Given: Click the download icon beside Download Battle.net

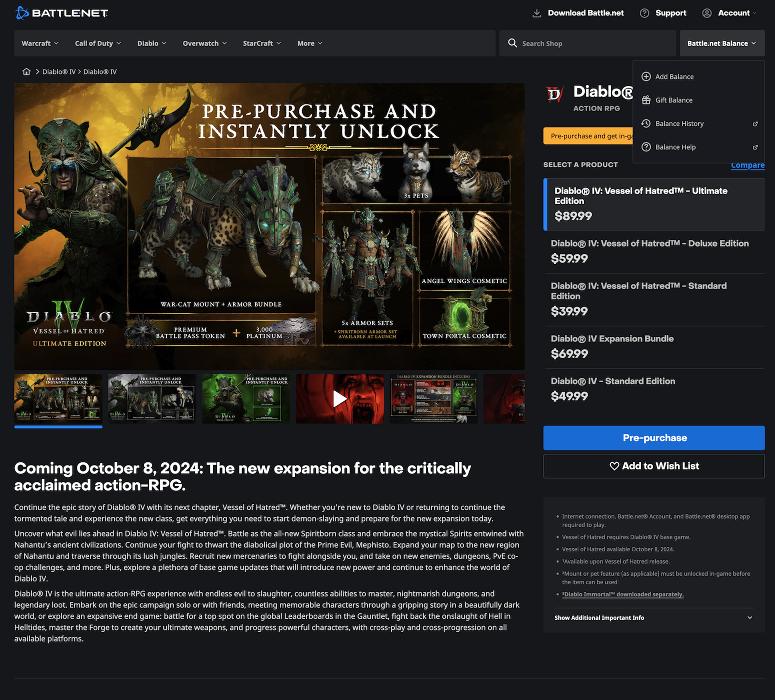Looking at the screenshot, I should (536, 13).
